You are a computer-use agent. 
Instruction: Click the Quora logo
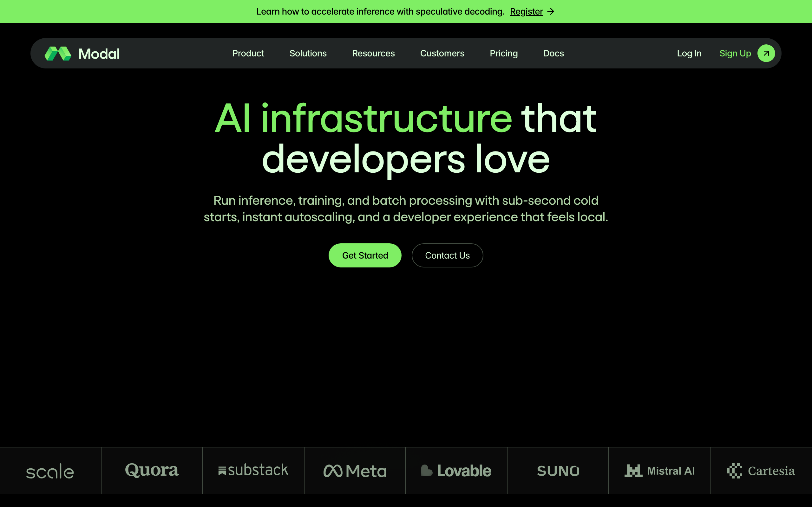click(152, 470)
